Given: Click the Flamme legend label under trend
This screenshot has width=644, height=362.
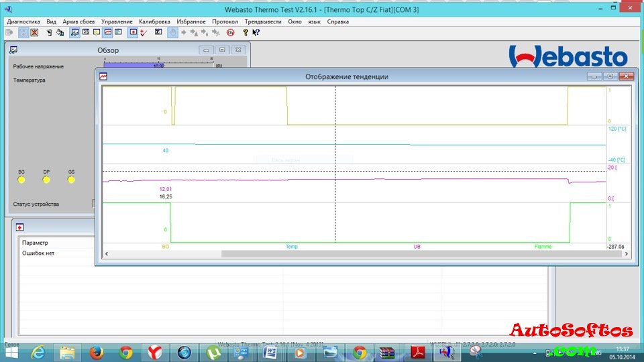Looking at the screenshot, I should [543, 247].
